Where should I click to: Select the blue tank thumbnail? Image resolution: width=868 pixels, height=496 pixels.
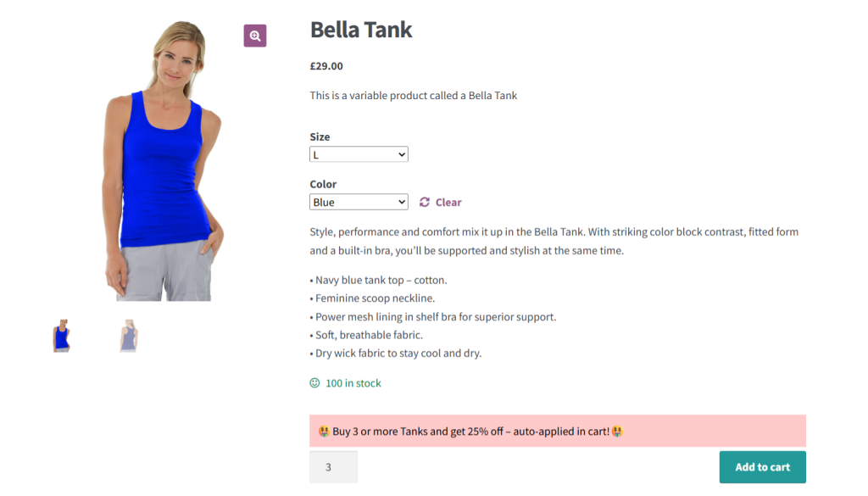(x=61, y=336)
